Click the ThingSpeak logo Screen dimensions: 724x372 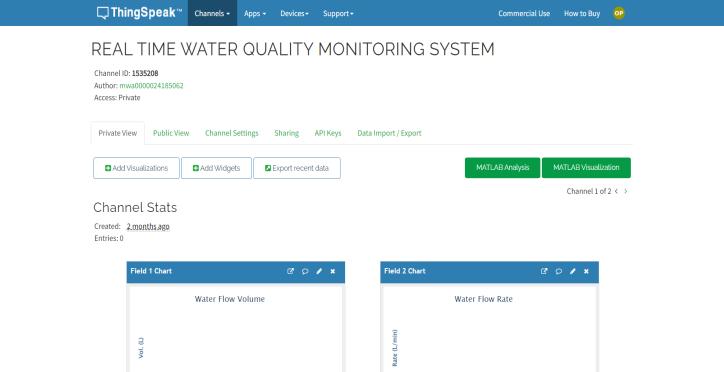click(139, 13)
